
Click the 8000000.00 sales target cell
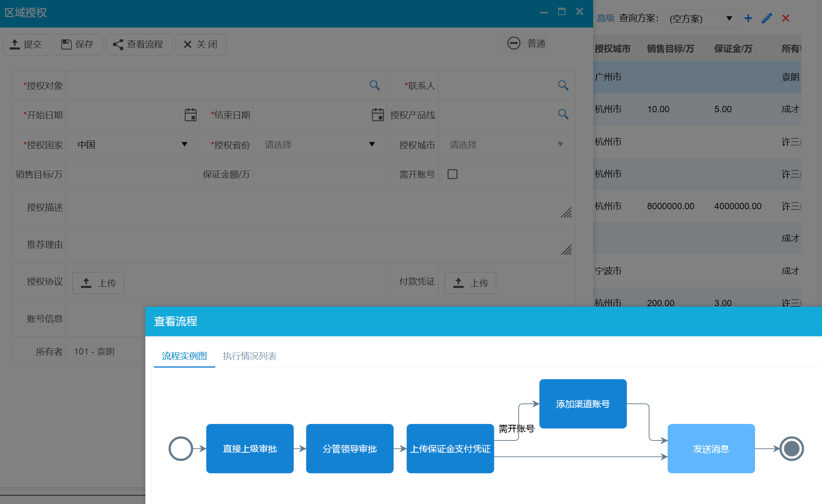[670, 206]
